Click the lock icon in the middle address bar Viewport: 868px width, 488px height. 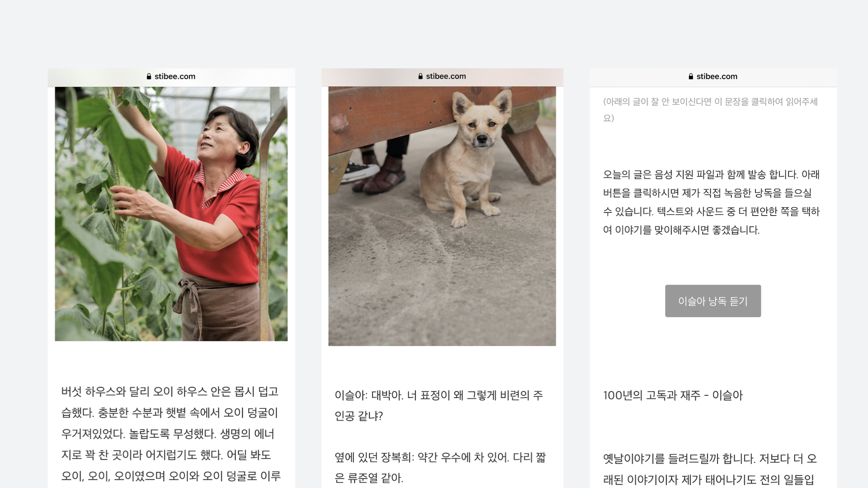[x=420, y=76]
